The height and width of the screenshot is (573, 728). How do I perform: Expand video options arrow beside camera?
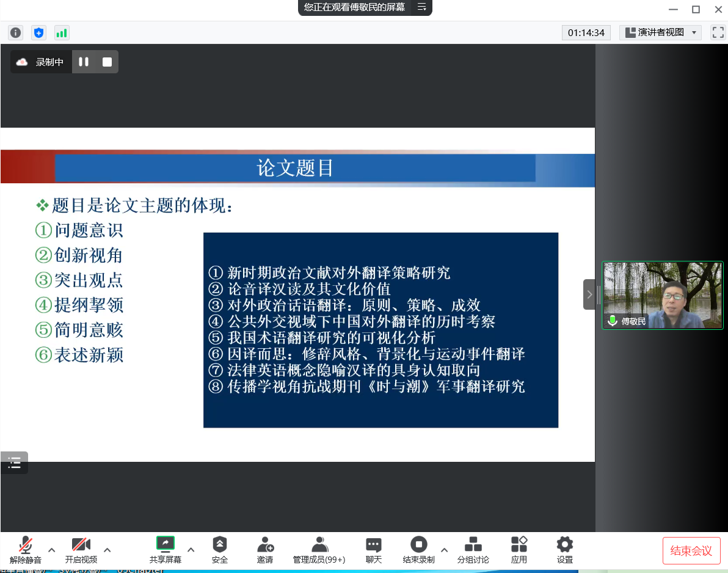(x=107, y=549)
